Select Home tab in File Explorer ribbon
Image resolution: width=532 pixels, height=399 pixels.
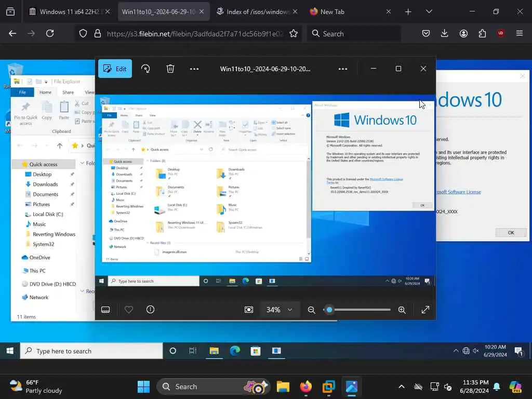point(45,92)
